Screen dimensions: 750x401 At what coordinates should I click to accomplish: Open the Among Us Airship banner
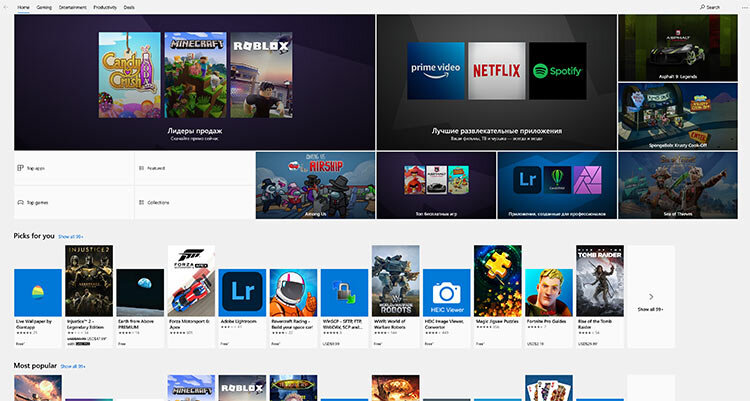pos(315,186)
